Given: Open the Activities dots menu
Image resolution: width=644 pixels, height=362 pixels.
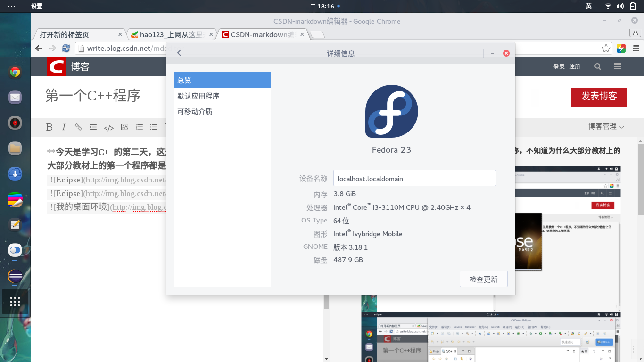Looking at the screenshot, I should tap(11, 6).
